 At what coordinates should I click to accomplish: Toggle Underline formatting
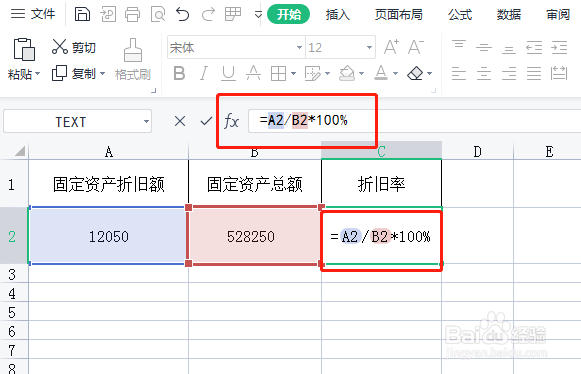click(x=228, y=73)
